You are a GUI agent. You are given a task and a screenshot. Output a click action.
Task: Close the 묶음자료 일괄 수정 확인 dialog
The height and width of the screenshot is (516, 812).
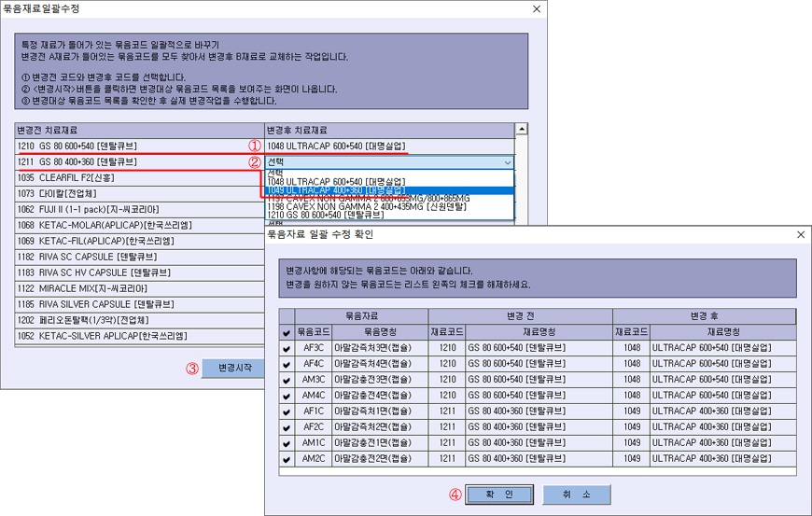[x=799, y=234]
